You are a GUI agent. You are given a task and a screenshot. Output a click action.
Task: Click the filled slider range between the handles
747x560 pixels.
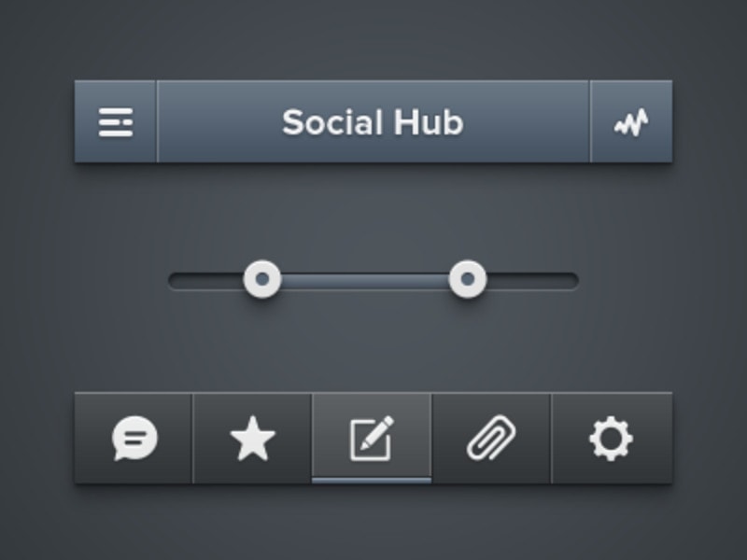365,281
